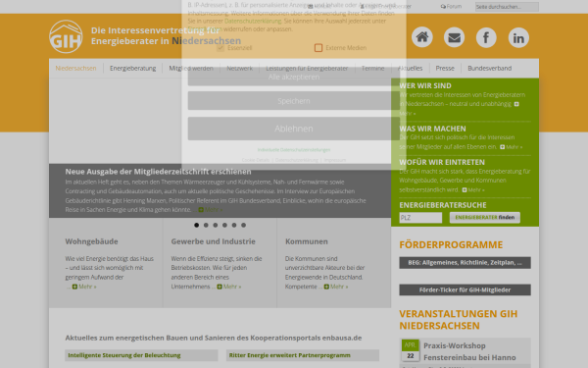Select the sixth slider dot
Image resolution: width=588 pixels, height=368 pixels.
point(243,225)
